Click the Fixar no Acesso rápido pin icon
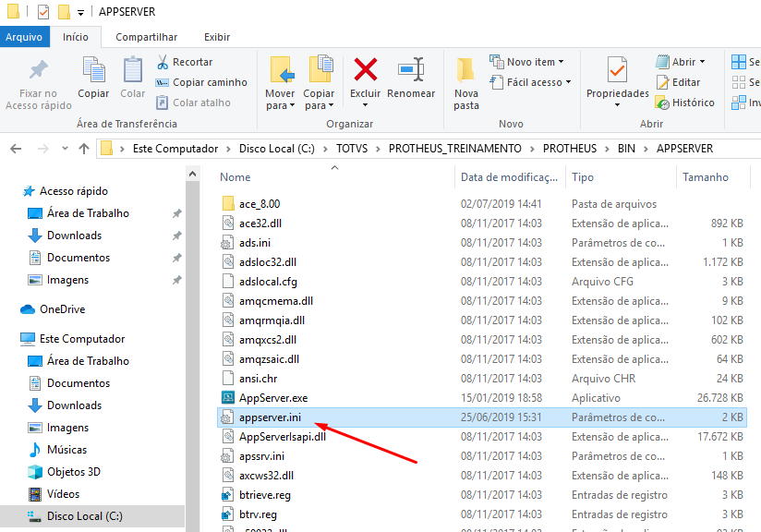The height and width of the screenshot is (532, 761). pos(39,69)
